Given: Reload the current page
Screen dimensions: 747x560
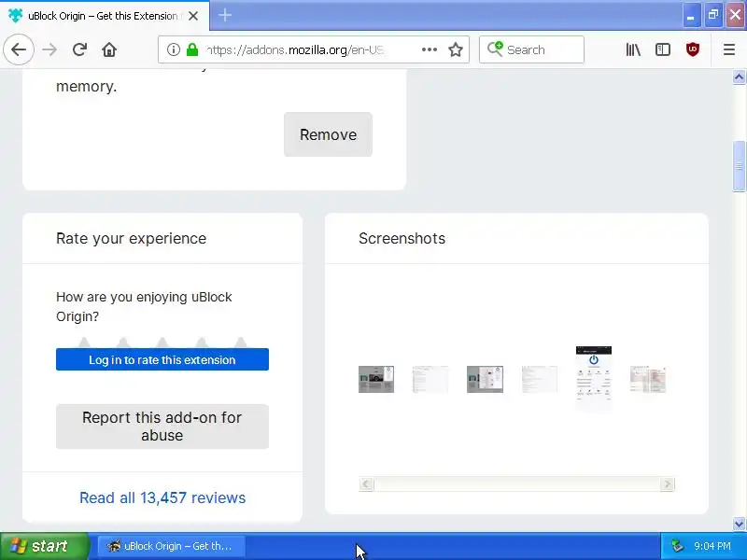Looking at the screenshot, I should [79, 49].
